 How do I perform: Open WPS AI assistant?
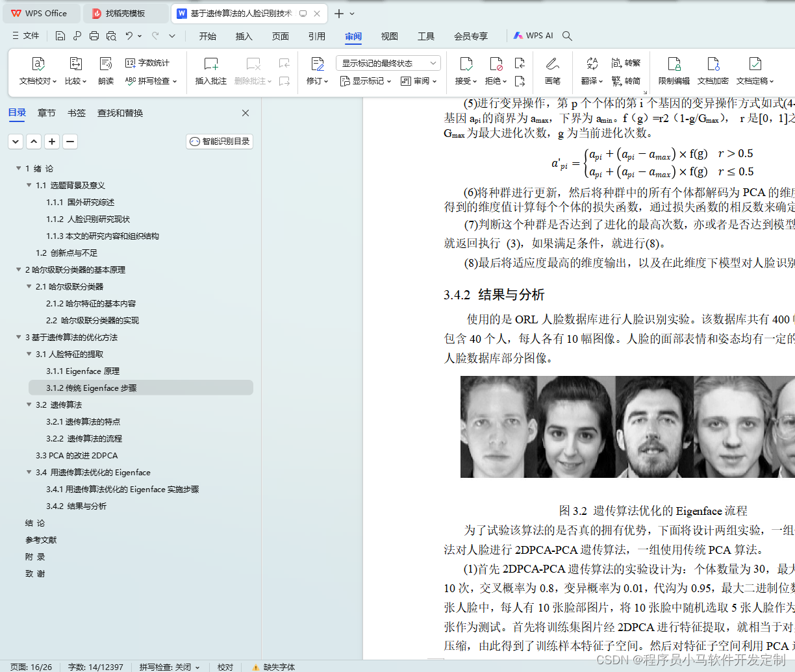tap(533, 36)
